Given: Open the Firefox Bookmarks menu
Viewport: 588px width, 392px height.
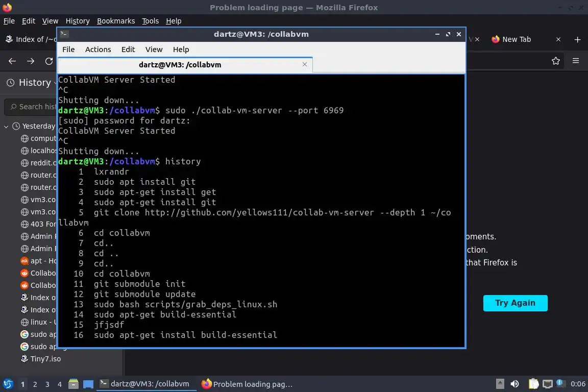Looking at the screenshot, I should (x=116, y=21).
